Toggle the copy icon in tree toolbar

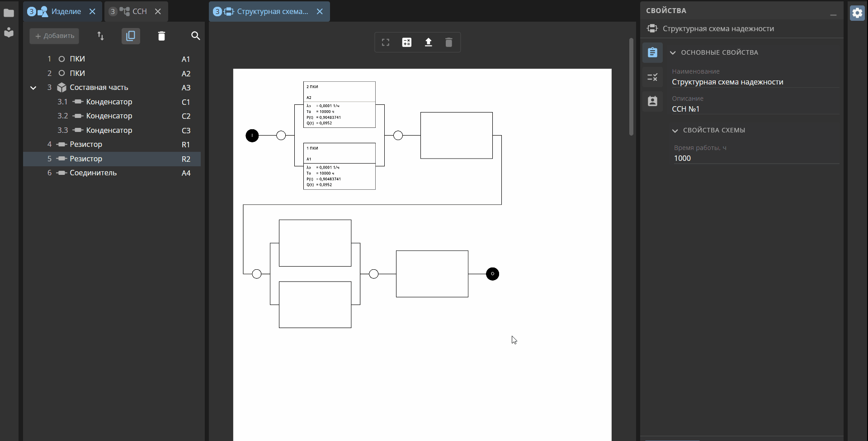coord(131,36)
